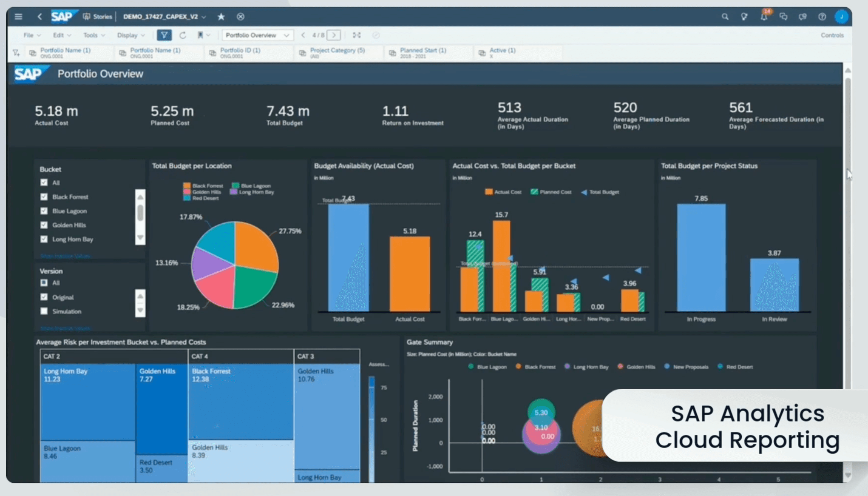This screenshot has height=496, width=868.
Task: Click the Stories breadcrumb link
Action: pyautogui.click(x=102, y=16)
